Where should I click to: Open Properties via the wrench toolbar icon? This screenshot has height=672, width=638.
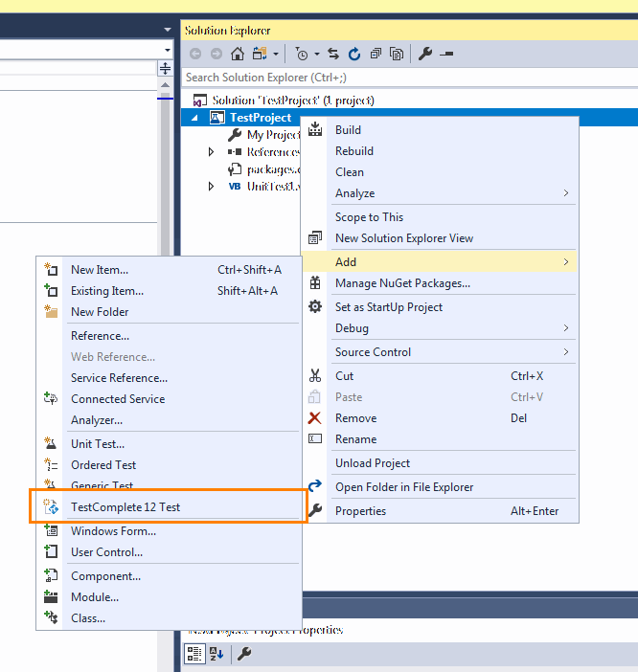426,54
